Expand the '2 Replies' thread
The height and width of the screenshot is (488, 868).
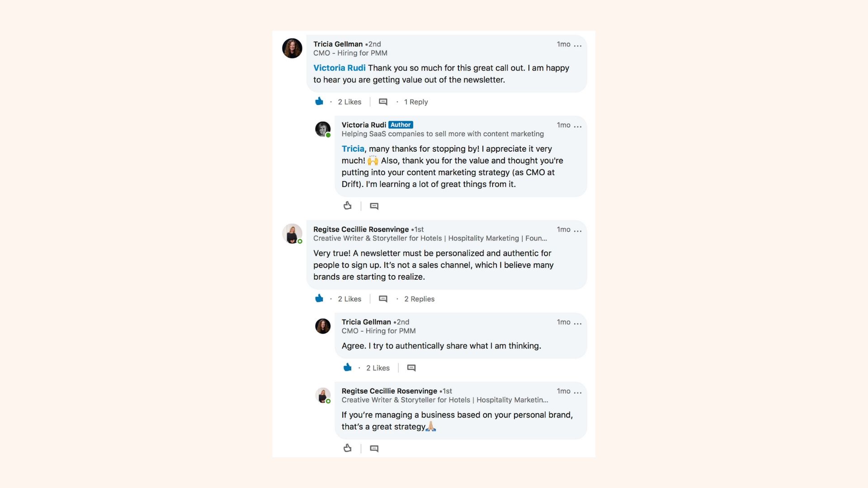(x=419, y=299)
